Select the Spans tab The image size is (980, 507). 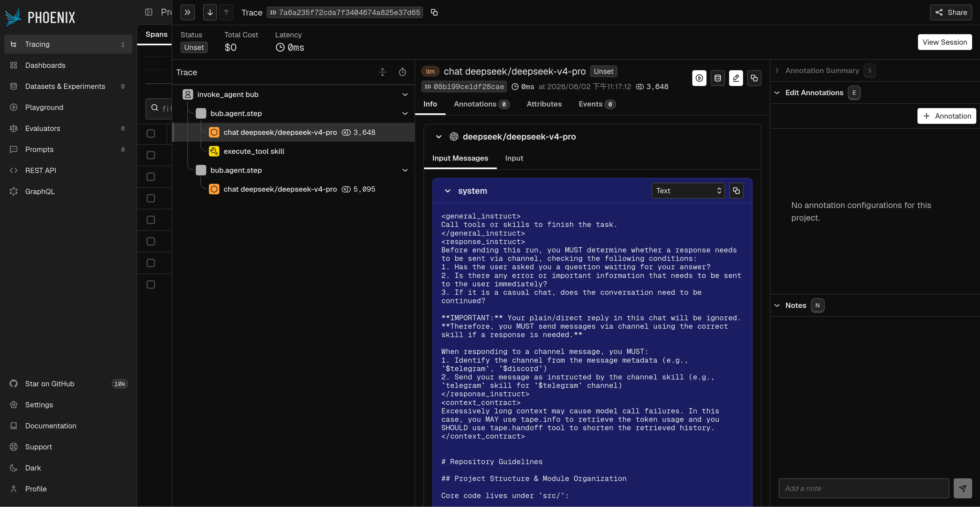[156, 34]
